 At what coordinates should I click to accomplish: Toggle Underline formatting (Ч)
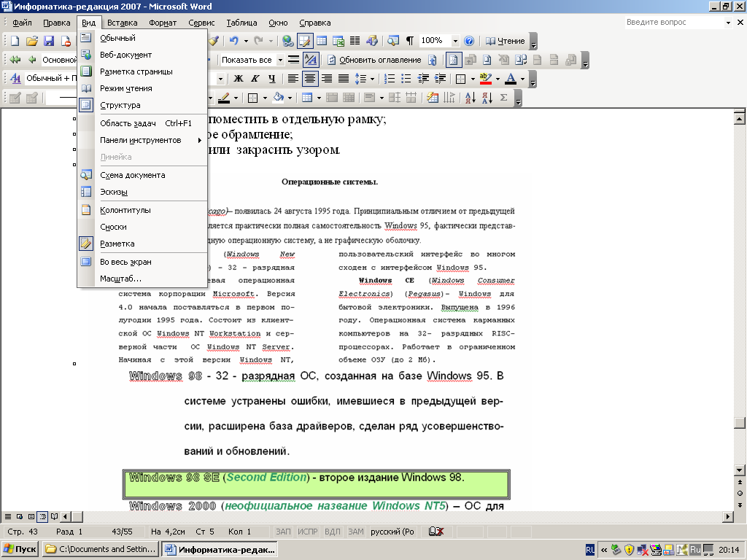click(271, 79)
